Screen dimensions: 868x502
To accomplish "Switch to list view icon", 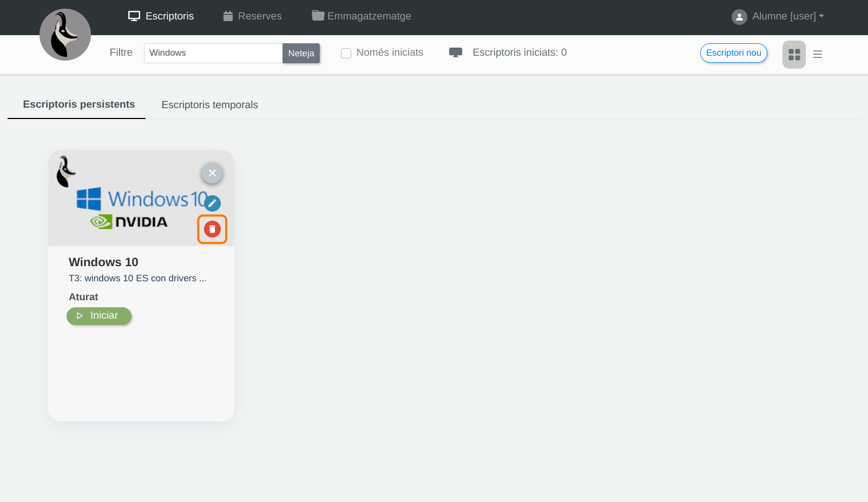I will [818, 55].
